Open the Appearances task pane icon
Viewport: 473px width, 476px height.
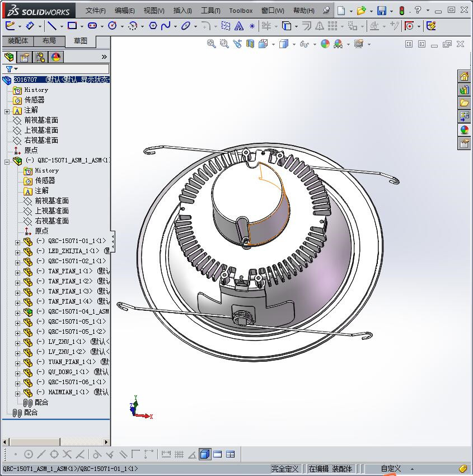coord(464,130)
